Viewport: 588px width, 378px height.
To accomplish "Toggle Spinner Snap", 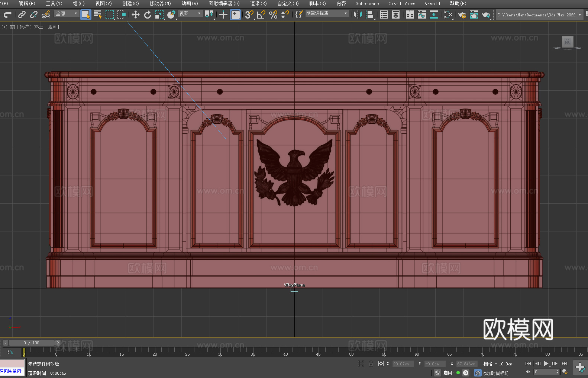I will [x=285, y=14].
